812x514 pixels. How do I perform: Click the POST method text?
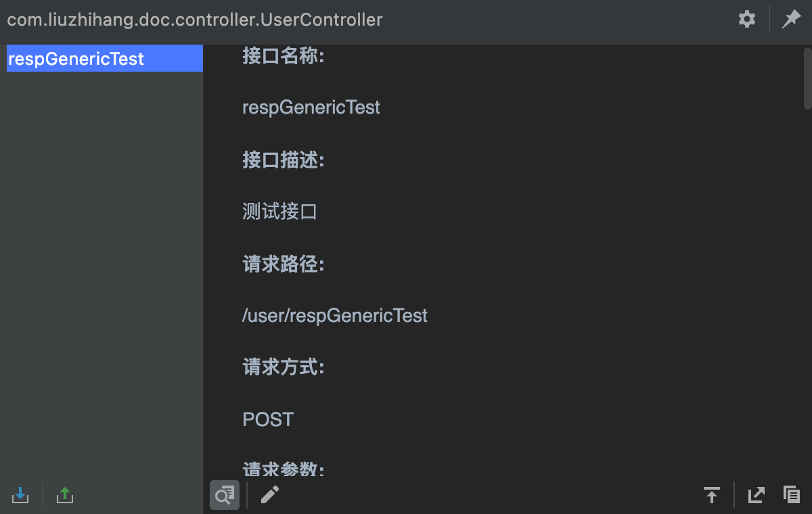pos(268,419)
